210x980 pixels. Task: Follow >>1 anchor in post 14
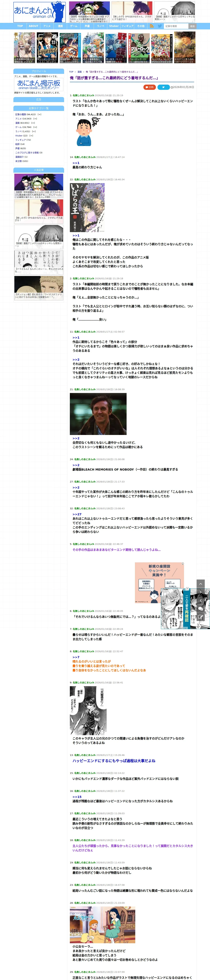(76, 163)
